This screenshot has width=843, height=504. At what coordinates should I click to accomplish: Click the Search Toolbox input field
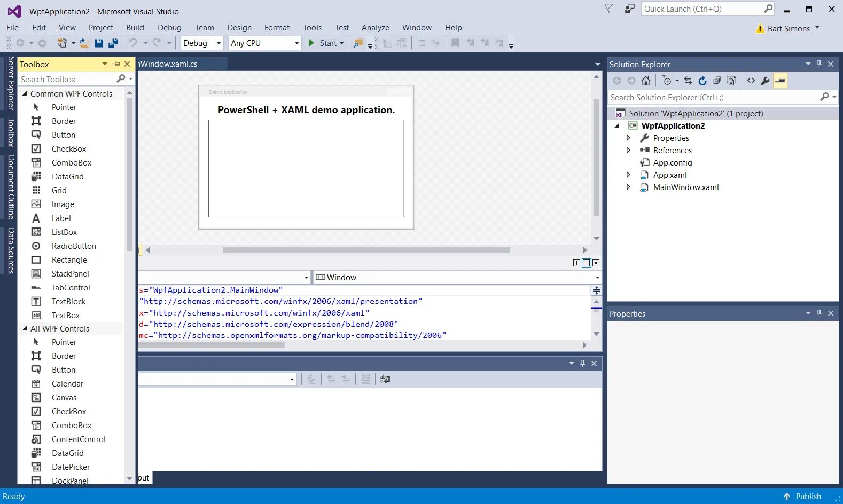[67, 79]
